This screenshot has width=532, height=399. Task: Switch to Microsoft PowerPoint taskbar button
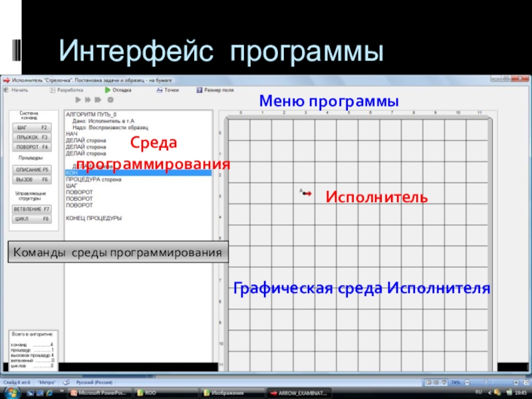(98, 393)
